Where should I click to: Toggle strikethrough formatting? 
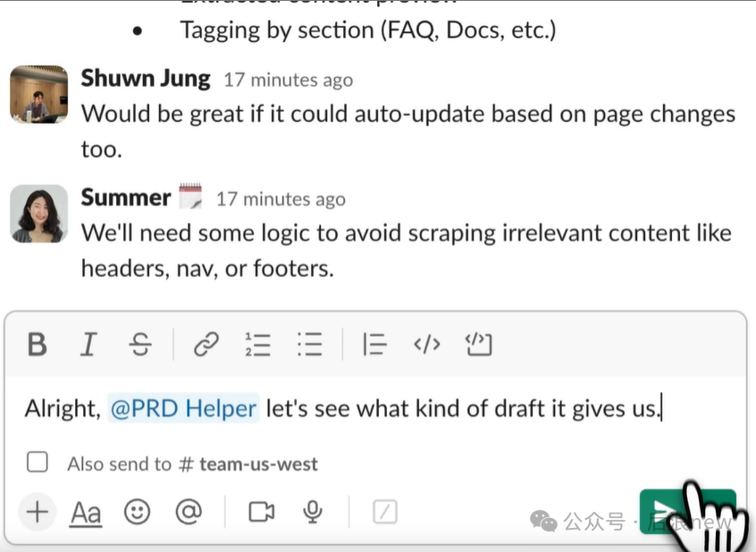coord(140,345)
